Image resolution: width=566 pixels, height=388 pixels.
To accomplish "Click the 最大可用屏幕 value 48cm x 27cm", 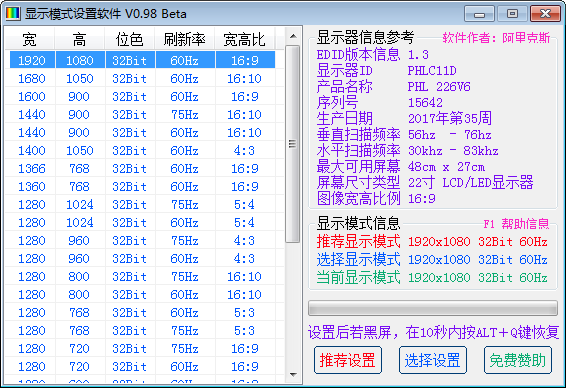I will [x=447, y=167].
